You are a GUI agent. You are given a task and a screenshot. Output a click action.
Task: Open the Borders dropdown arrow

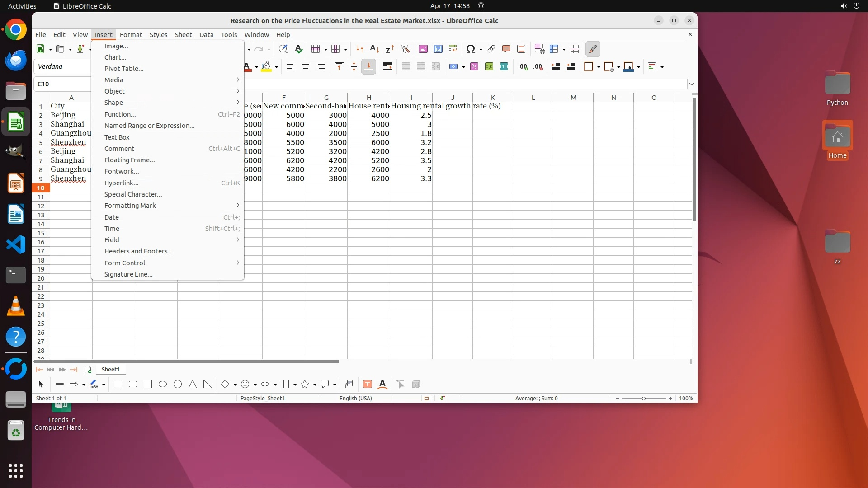(599, 67)
